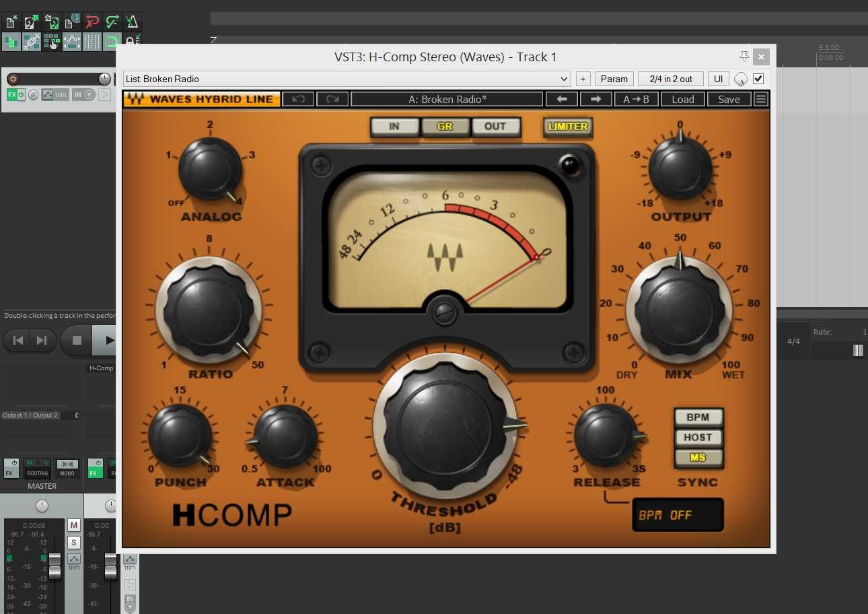Pin the FX window on top
868x614 pixels.
coord(744,57)
